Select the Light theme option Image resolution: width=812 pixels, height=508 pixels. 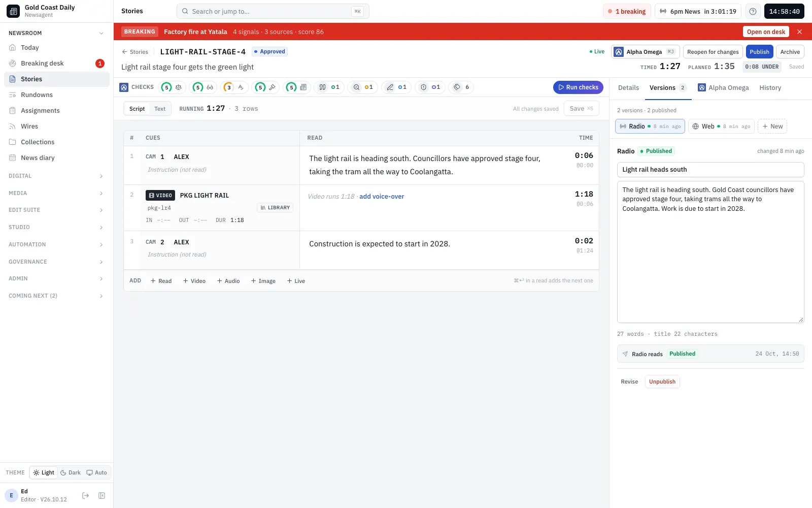point(44,472)
